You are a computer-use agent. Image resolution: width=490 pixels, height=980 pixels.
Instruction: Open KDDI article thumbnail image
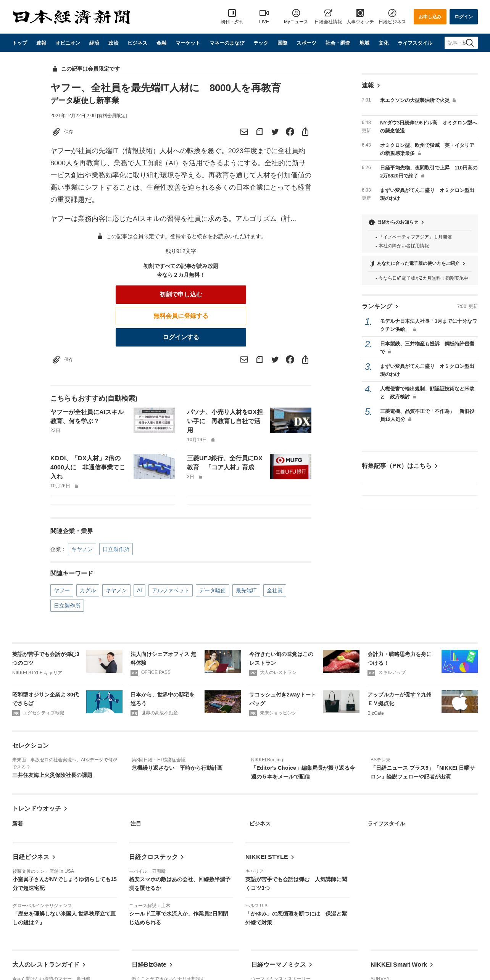tap(154, 466)
